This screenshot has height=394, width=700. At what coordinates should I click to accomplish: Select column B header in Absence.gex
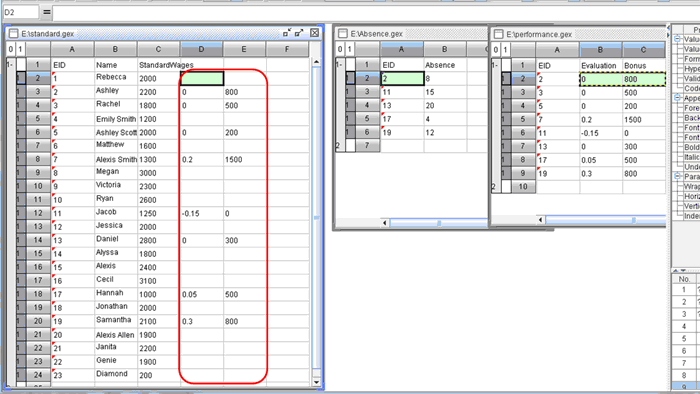(x=445, y=49)
